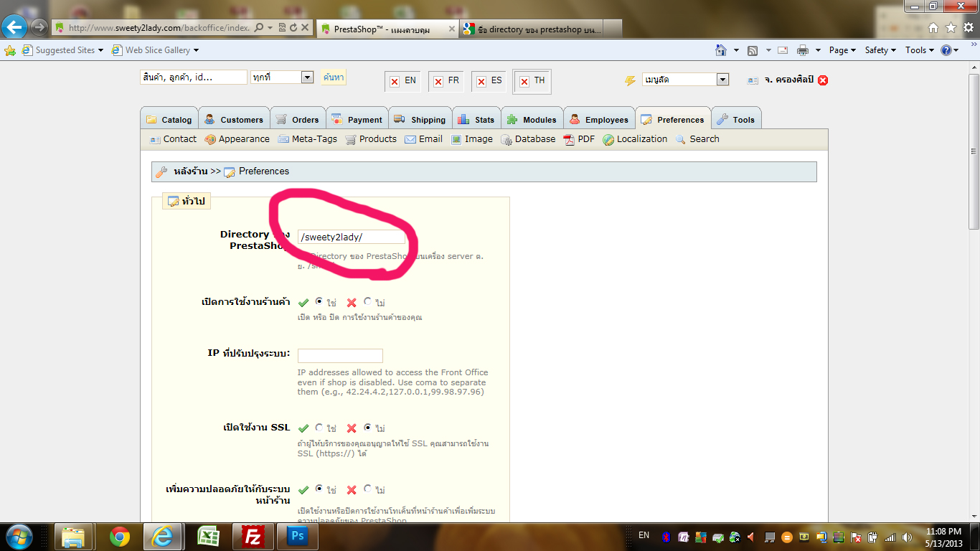Image resolution: width=980 pixels, height=551 pixels.
Task: Open the Payment tab
Action: [x=357, y=119]
